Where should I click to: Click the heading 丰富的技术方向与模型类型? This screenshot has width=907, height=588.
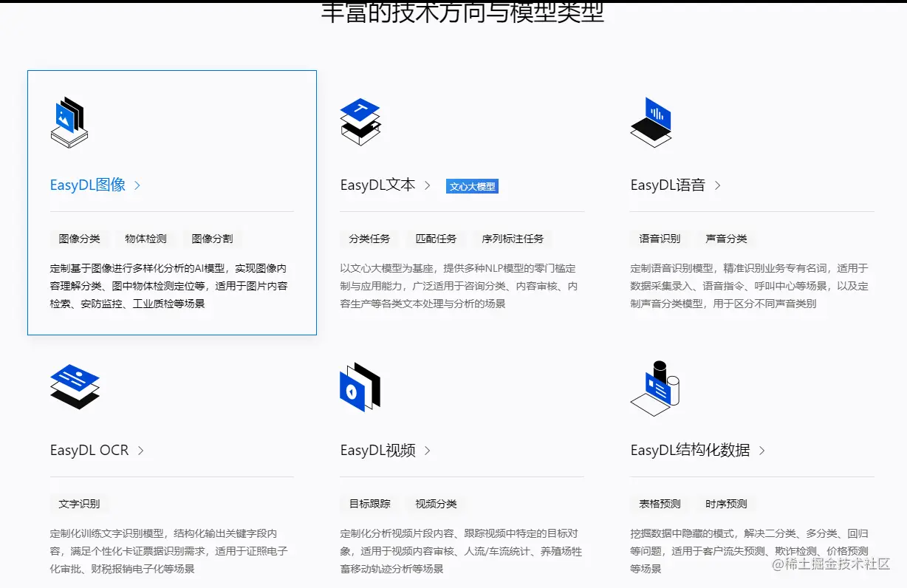coord(462,13)
